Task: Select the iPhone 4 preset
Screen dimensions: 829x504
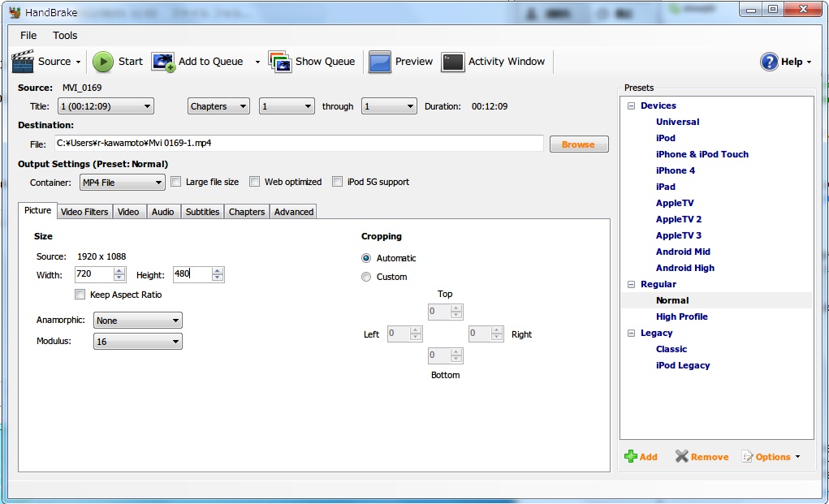Action: click(x=676, y=170)
